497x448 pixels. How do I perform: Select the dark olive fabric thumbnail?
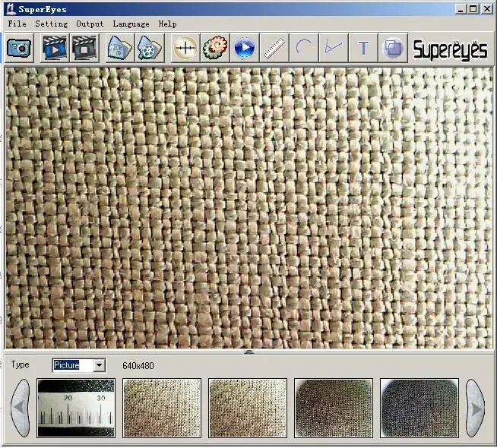(334, 408)
